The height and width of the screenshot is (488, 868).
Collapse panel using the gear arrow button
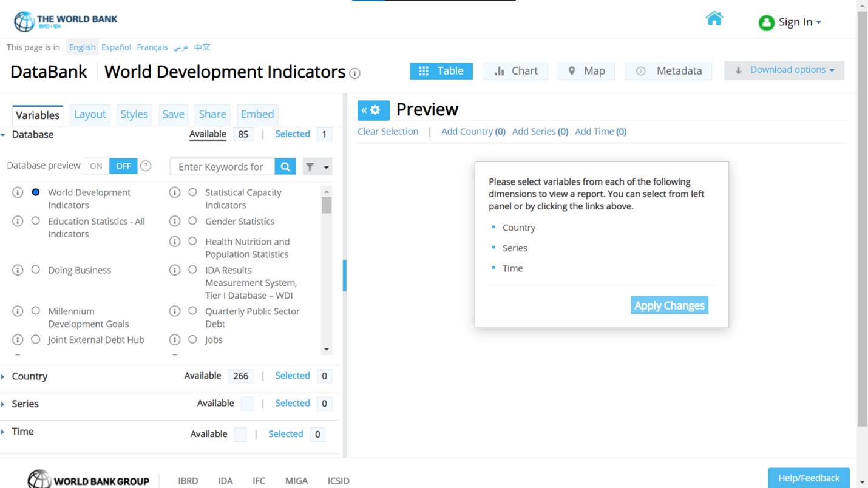(373, 110)
